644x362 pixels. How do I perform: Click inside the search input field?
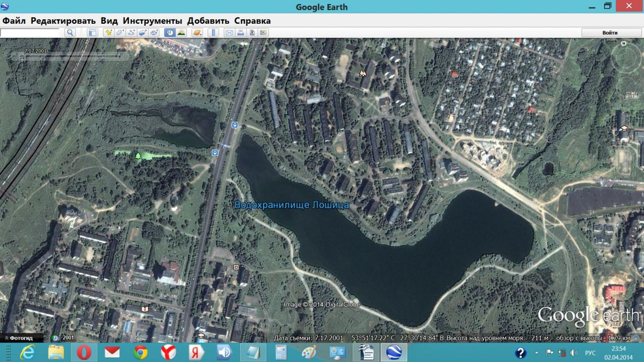pyautogui.click(x=30, y=33)
